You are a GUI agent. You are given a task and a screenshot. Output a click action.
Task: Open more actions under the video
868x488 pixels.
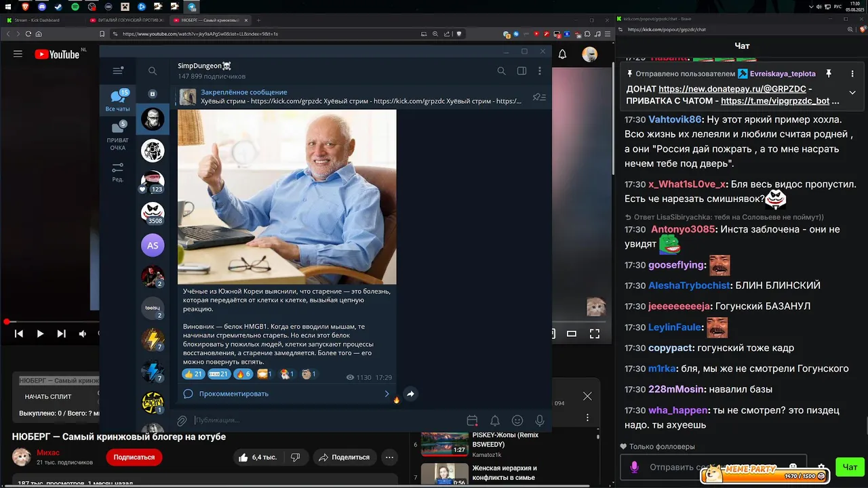[x=389, y=457]
